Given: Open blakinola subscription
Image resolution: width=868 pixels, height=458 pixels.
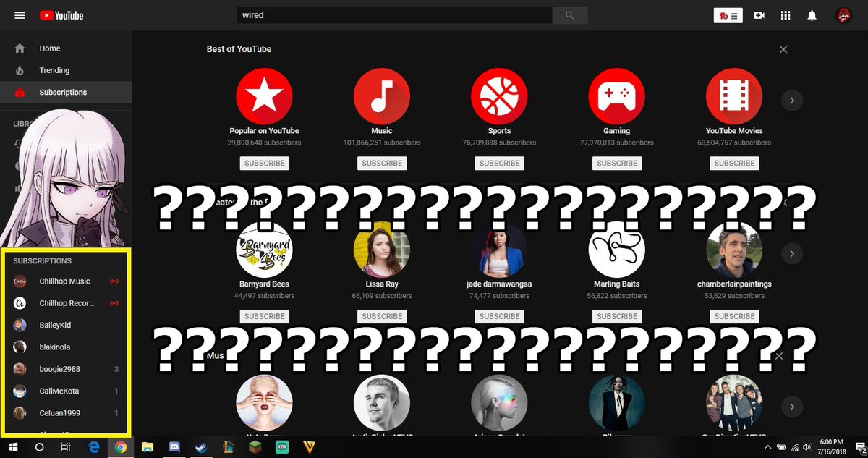Looking at the screenshot, I should [66, 347].
